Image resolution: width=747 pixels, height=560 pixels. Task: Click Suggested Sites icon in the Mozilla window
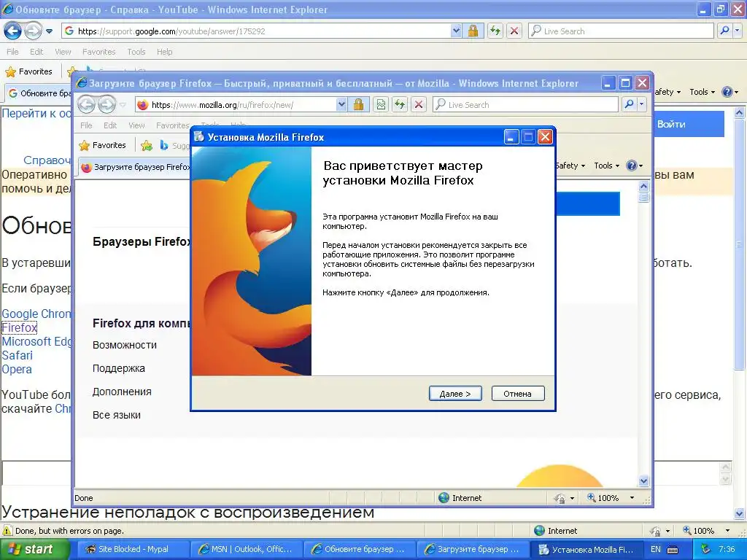[x=164, y=145]
